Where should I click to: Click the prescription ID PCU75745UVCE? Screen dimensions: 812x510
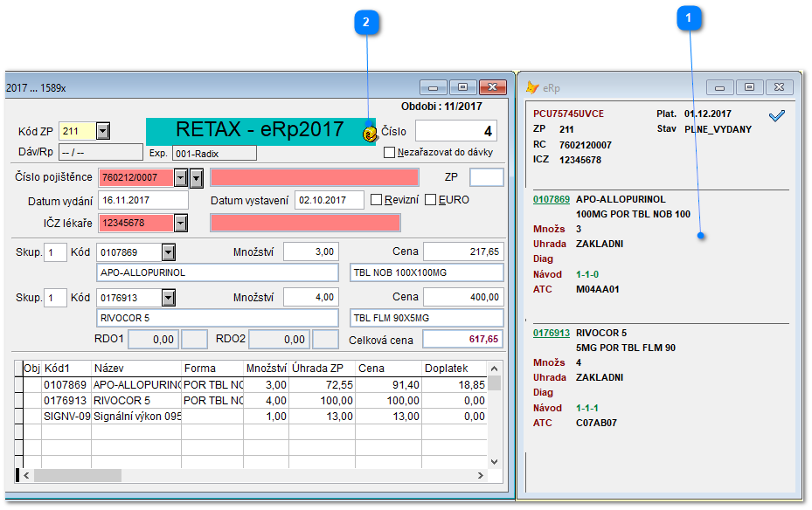(x=569, y=114)
